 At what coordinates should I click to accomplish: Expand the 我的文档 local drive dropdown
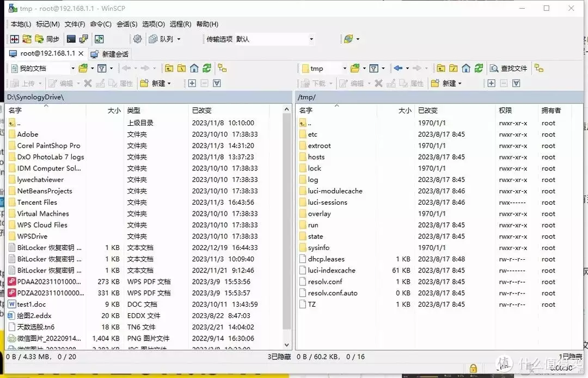pos(72,69)
